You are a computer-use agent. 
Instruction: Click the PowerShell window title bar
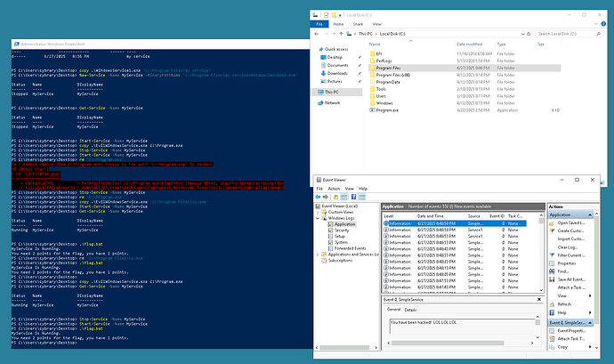(x=160, y=44)
